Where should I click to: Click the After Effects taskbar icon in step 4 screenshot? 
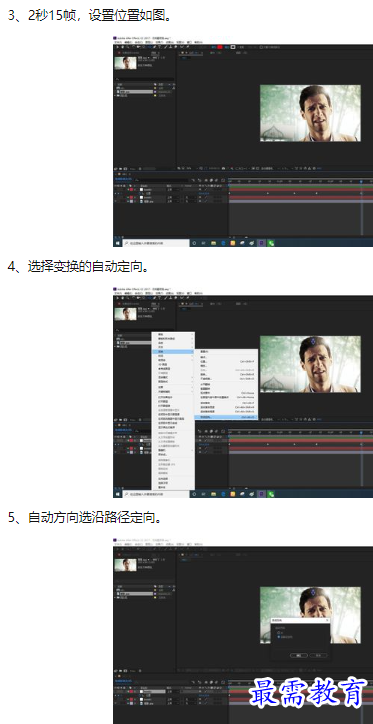[261, 494]
